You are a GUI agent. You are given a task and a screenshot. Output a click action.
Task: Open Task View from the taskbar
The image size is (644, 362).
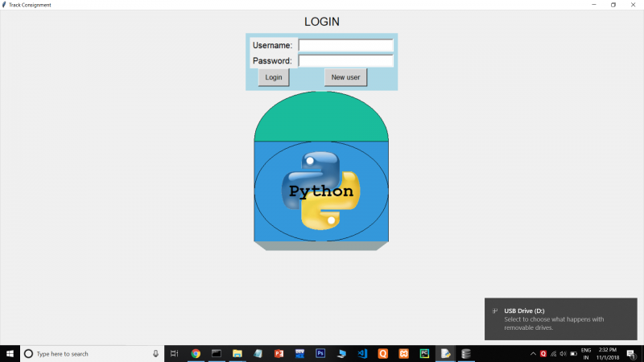tap(174, 353)
